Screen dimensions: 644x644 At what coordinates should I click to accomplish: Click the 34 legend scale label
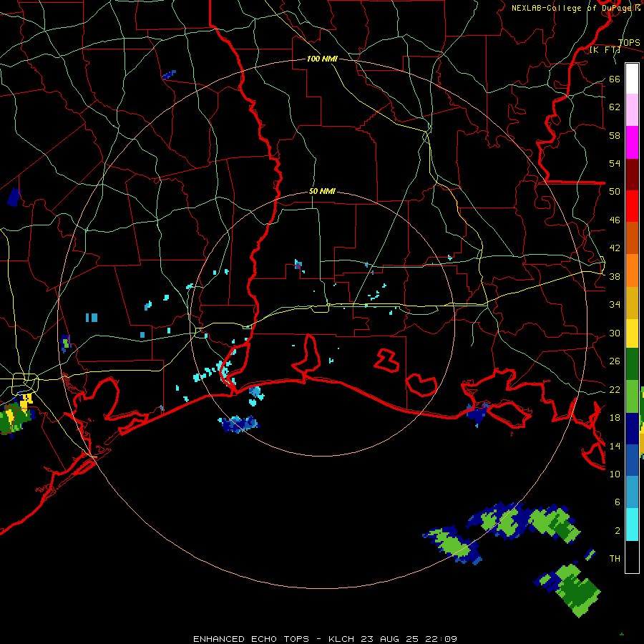(x=615, y=305)
